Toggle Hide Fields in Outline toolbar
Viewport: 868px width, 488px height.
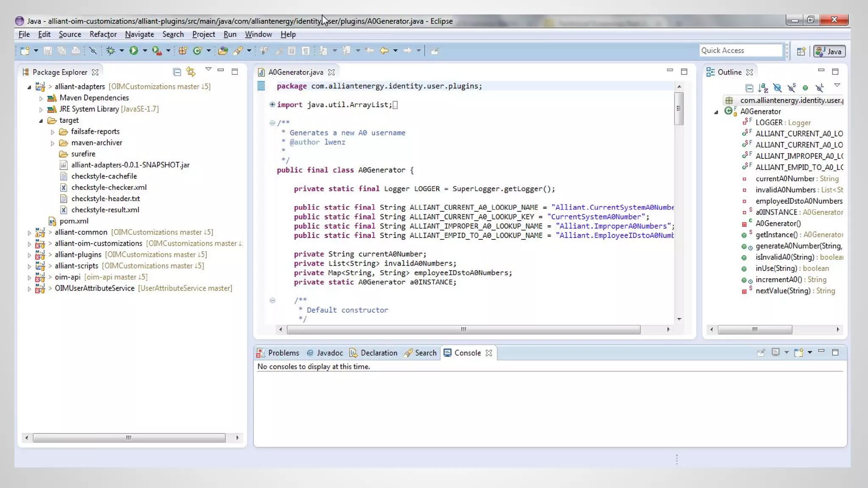pyautogui.click(x=777, y=88)
